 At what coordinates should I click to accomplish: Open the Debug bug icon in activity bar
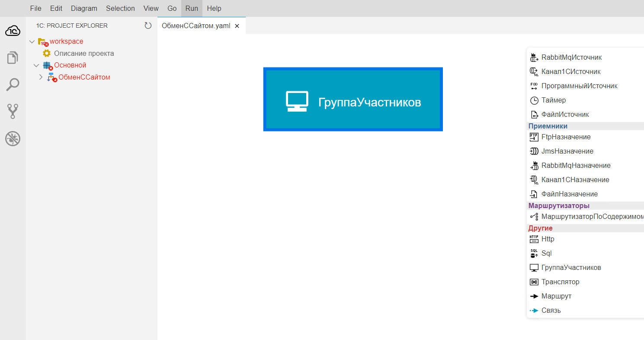coord(13,139)
